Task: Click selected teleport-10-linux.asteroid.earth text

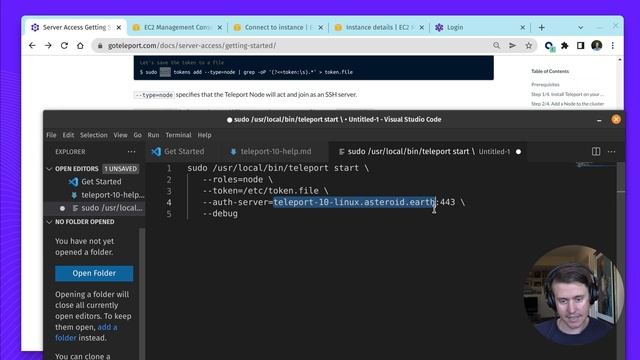Action: [354, 202]
